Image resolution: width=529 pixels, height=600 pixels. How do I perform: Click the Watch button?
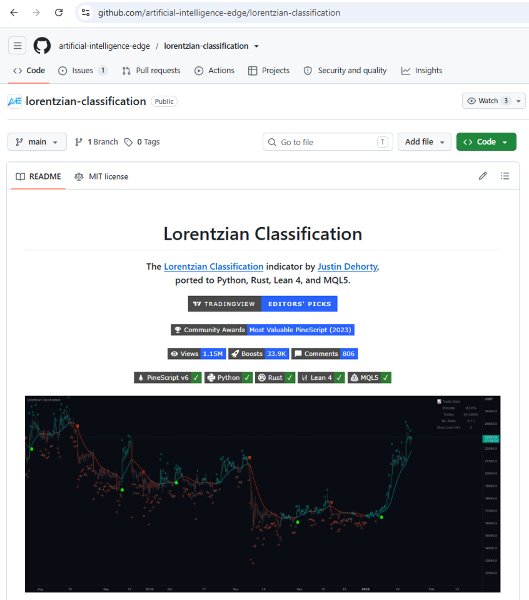tap(488, 101)
